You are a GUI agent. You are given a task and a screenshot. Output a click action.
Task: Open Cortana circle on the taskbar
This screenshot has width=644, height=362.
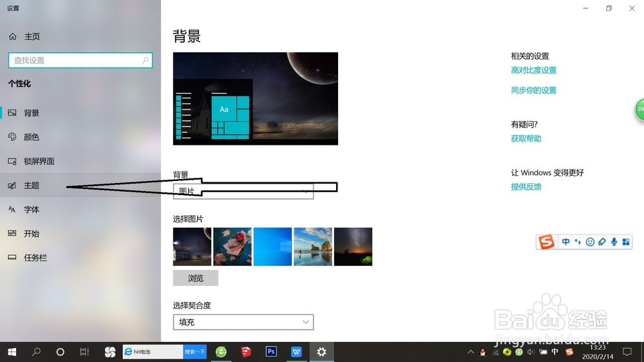pos(60,352)
